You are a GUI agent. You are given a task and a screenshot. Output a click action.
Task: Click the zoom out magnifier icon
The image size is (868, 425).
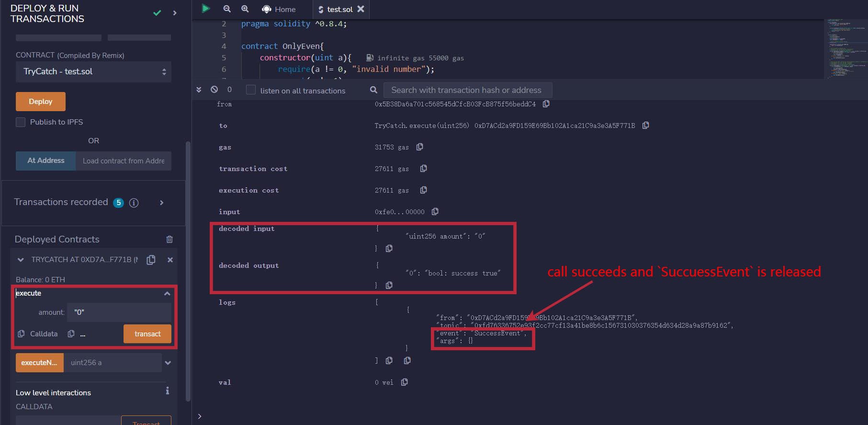(x=227, y=9)
